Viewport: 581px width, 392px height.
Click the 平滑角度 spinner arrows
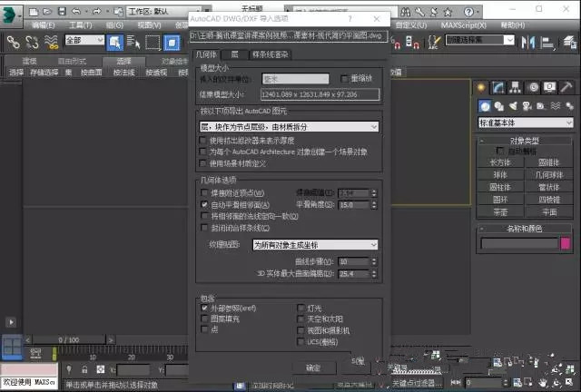374,204
